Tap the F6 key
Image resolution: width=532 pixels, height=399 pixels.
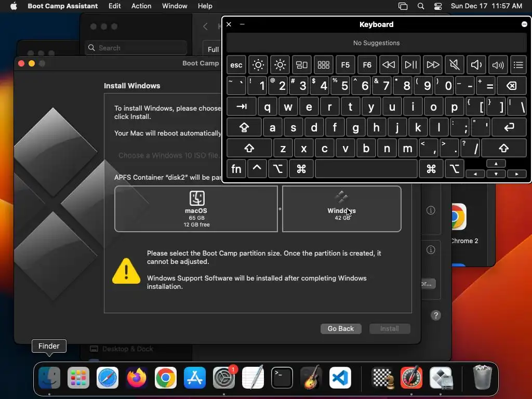point(367,65)
